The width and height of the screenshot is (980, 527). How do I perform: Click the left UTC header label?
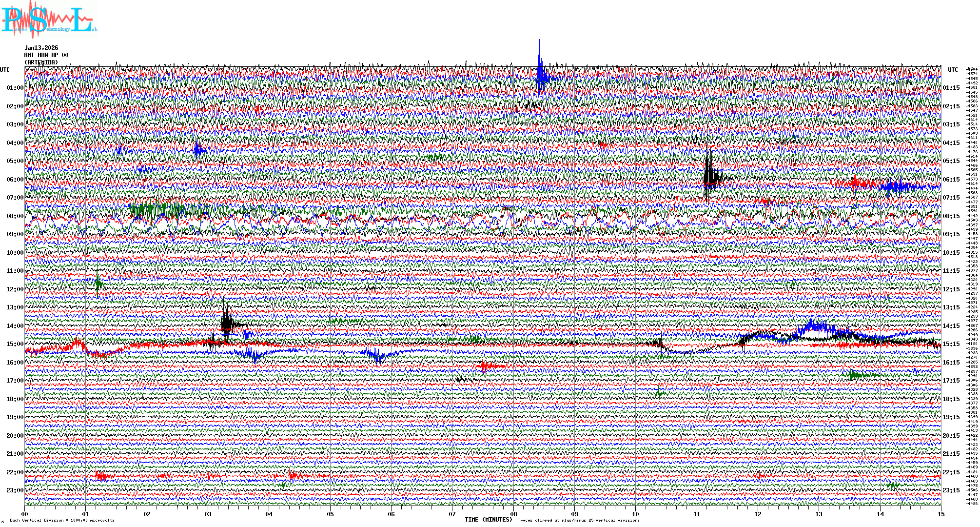(5, 70)
